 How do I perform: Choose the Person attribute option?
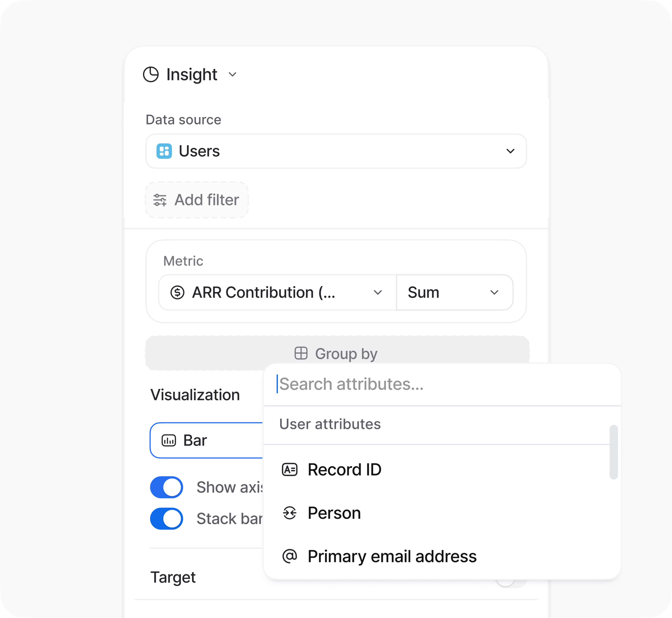click(334, 513)
